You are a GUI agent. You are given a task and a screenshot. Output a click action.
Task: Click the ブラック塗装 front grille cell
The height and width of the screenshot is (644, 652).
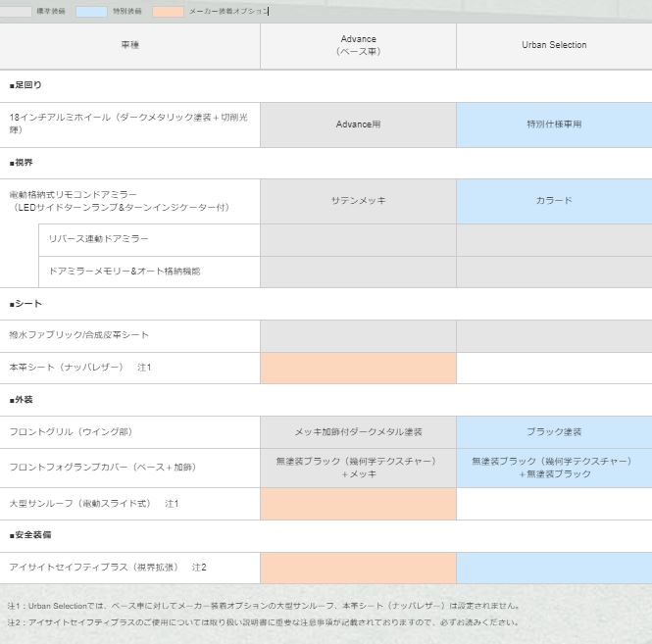(x=554, y=432)
